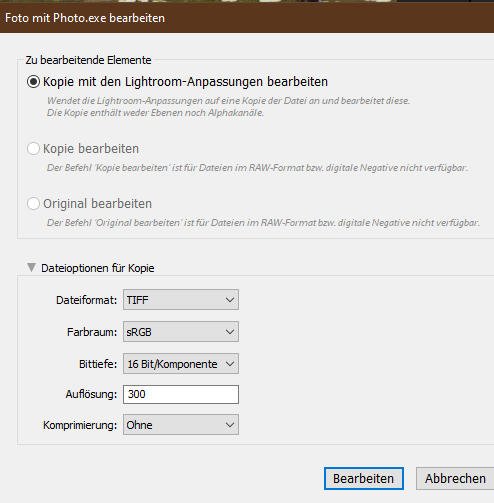Click the Dateiformat dropdown chevron arrow

[230, 300]
